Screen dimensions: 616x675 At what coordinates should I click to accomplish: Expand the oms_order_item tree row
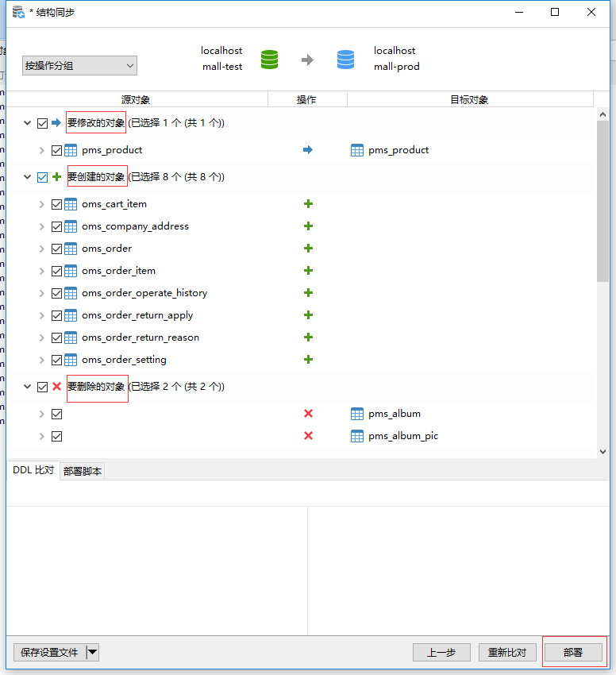click(x=42, y=271)
